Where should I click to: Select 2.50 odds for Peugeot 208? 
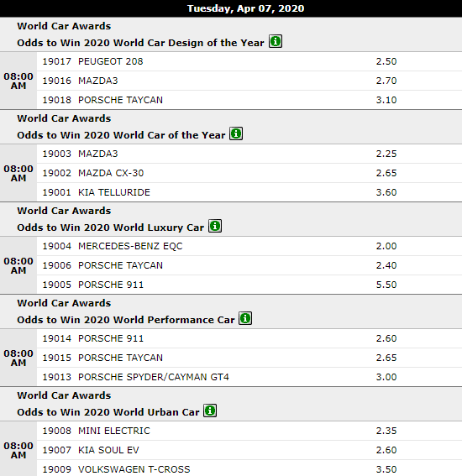tap(386, 61)
